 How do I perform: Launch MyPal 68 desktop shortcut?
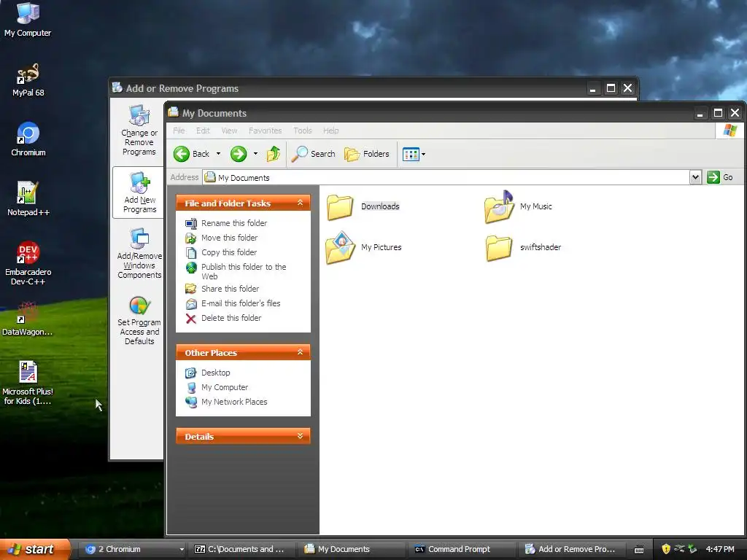pos(28,79)
